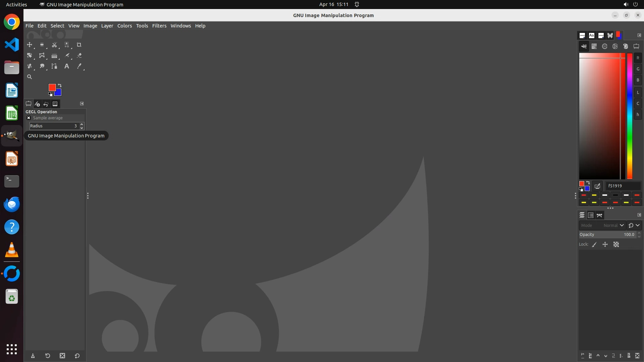The image size is (644, 362).
Task: Open the layer Mode Normal dropdown
Action: coord(602,226)
